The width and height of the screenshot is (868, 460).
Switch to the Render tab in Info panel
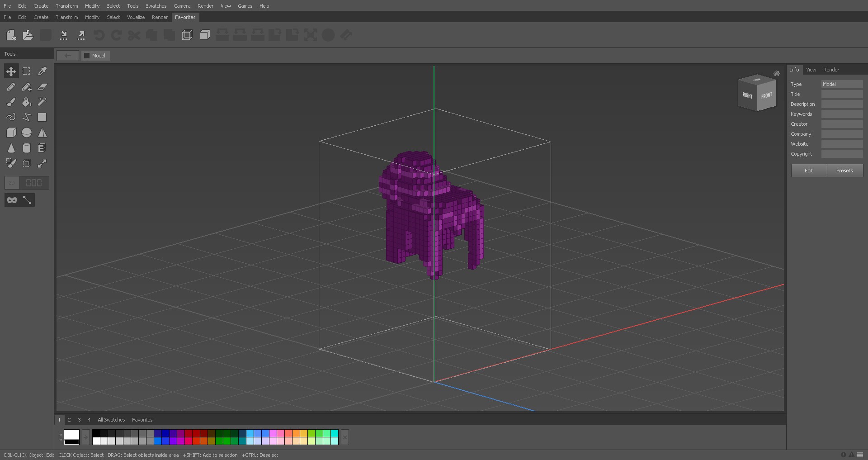830,70
